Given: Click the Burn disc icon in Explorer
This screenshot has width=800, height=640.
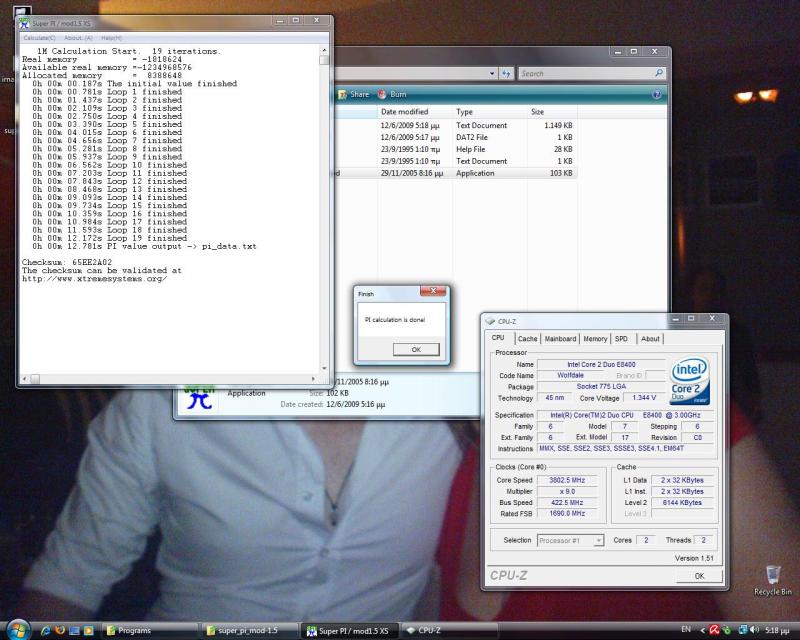Looking at the screenshot, I should tap(382, 94).
